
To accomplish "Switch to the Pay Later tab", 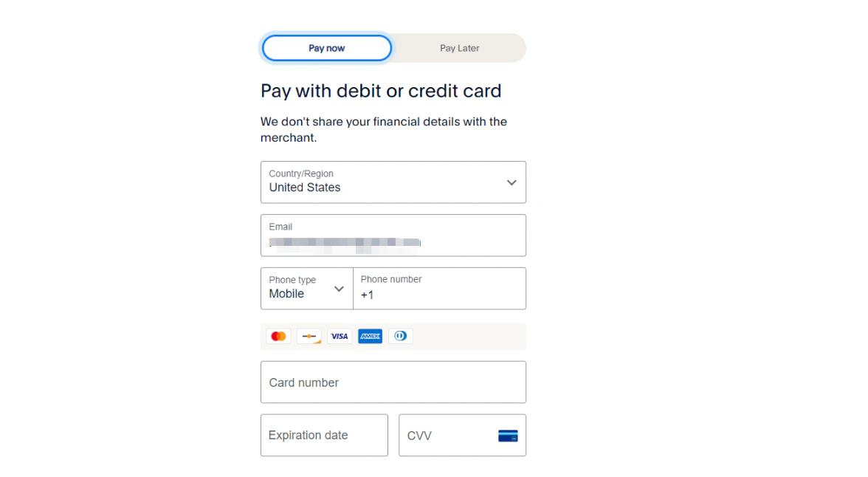I will (x=459, y=48).
